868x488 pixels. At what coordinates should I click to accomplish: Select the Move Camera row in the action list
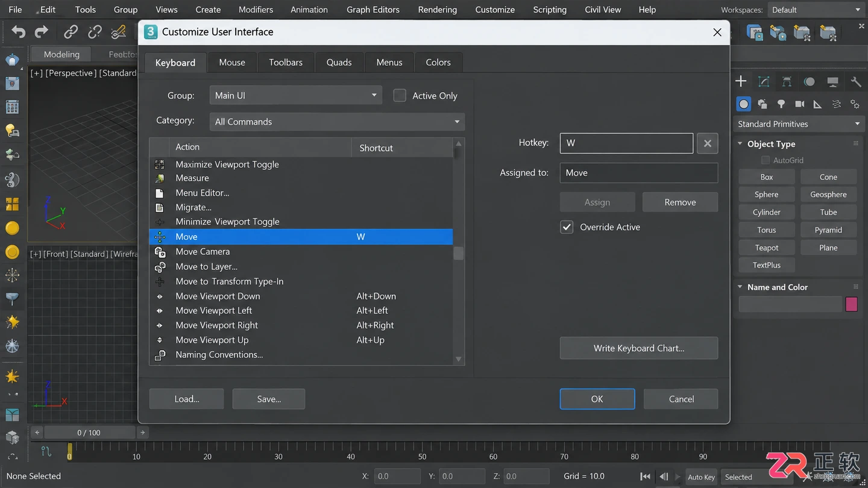click(301, 252)
